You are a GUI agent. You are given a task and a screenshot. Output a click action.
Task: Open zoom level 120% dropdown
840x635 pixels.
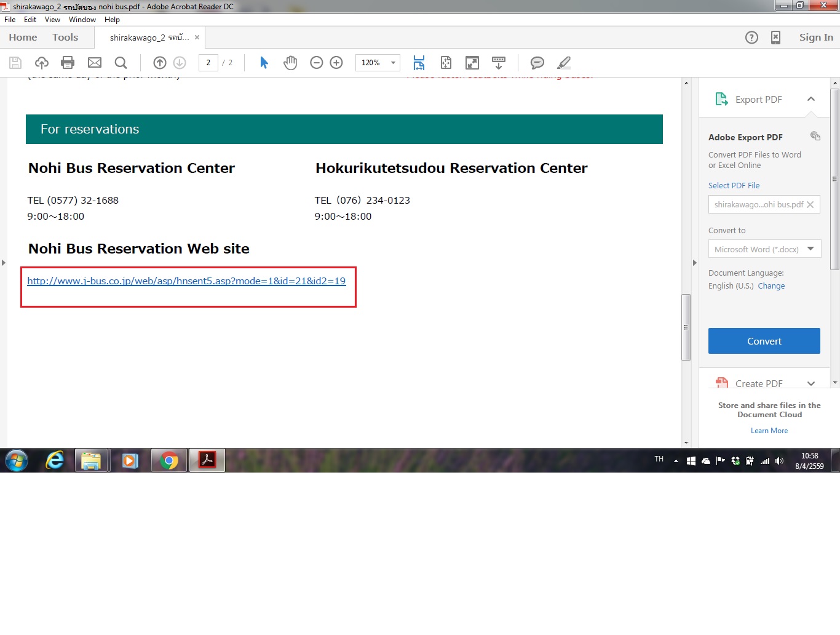pyautogui.click(x=393, y=63)
